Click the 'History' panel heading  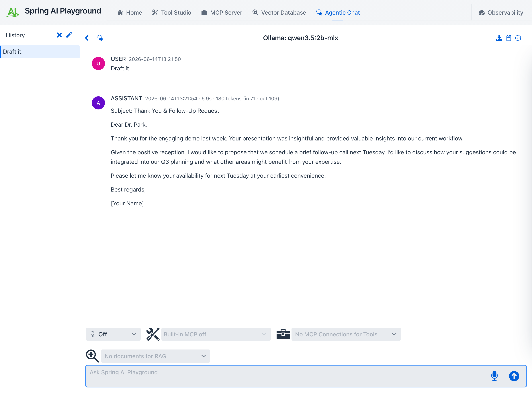pos(15,35)
